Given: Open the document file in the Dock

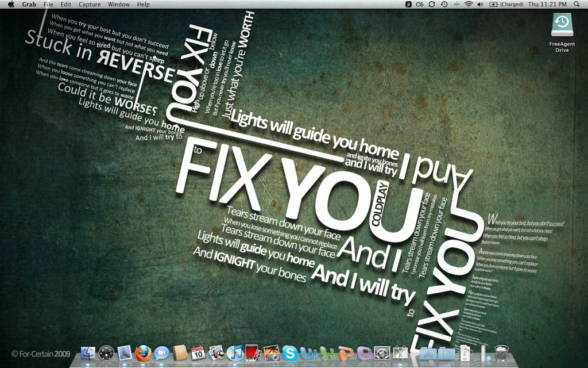Looking at the screenshot, I should point(465,353).
